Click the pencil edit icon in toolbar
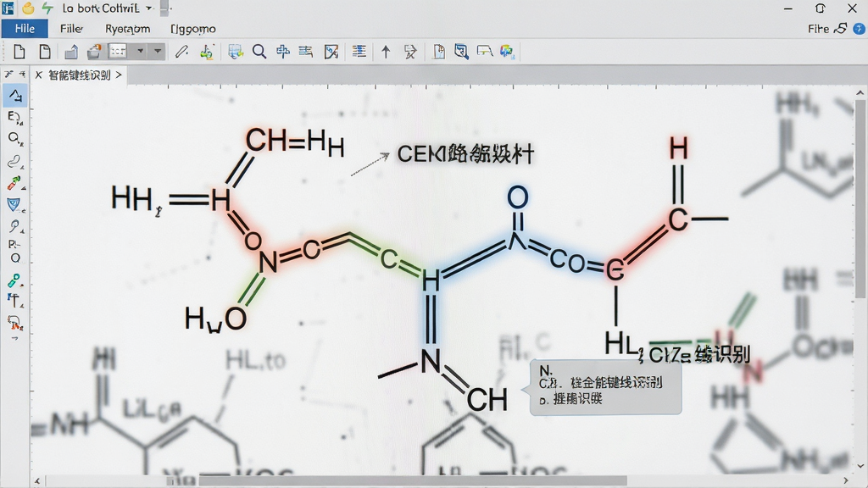Viewport: 868px width, 488px height. pos(181,52)
